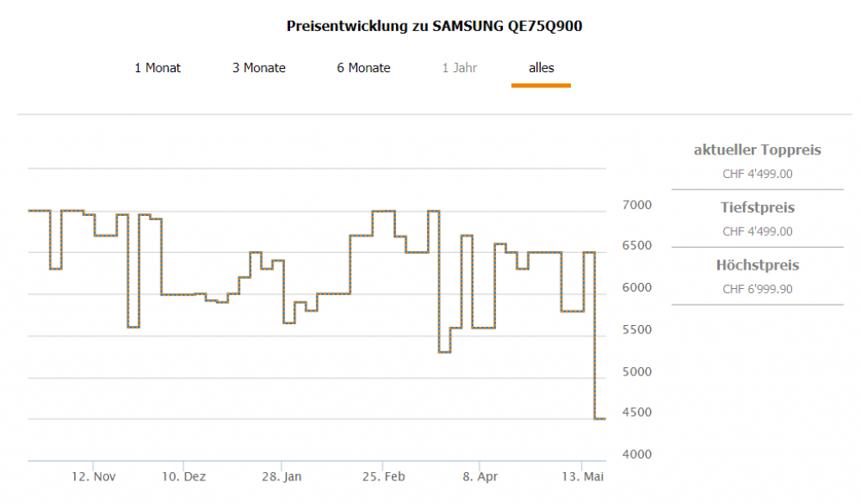The height and width of the screenshot is (504, 861).
Task: Switch to the "3 Monate" tab
Action: click(x=259, y=68)
